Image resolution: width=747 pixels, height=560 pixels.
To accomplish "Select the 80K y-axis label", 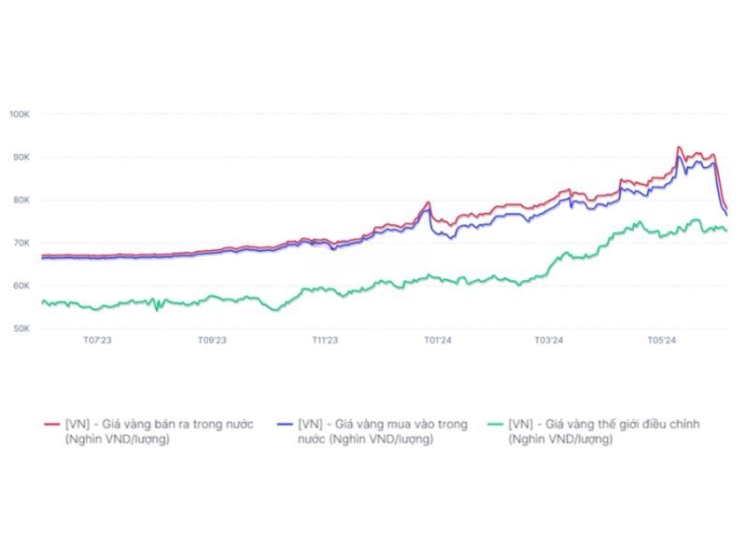I will point(21,200).
